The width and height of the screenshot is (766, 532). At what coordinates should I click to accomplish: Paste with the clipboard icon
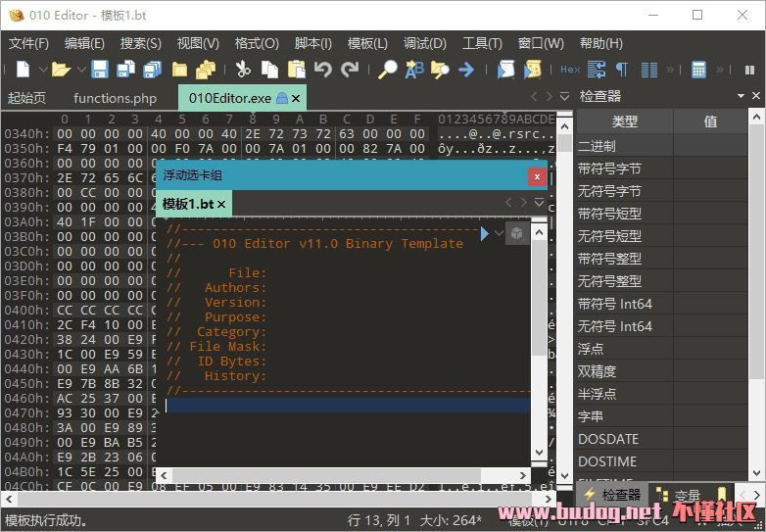(296, 70)
